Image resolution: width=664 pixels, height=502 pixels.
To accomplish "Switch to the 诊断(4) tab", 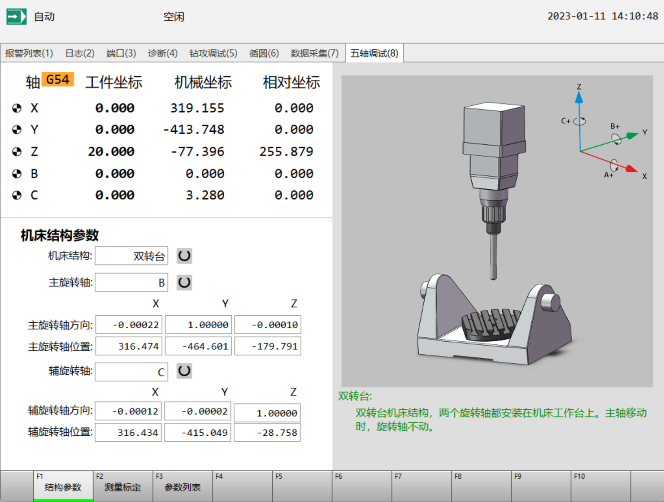I will pos(162,53).
